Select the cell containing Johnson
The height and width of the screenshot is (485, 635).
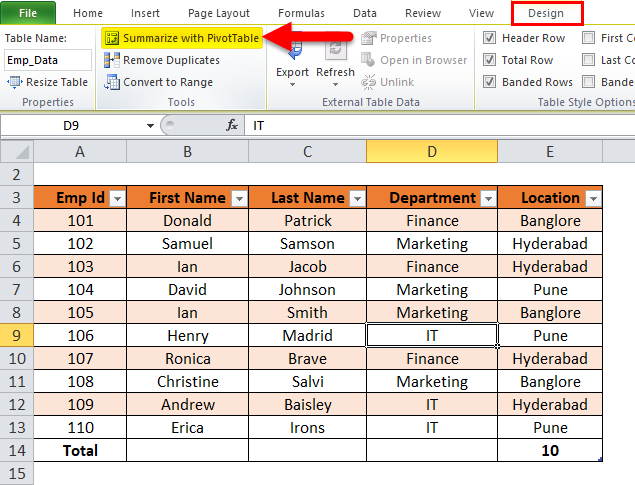pyautogui.click(x=307, y=289)
